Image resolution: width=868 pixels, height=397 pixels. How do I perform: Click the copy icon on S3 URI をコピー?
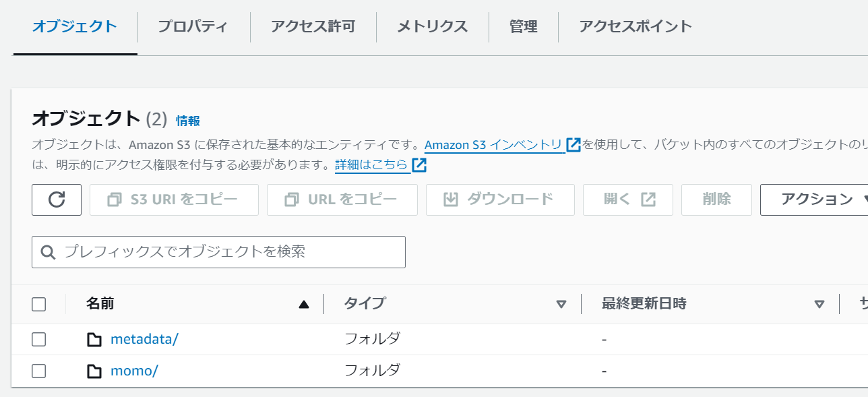pyautogui.click(x=115, y=200)
